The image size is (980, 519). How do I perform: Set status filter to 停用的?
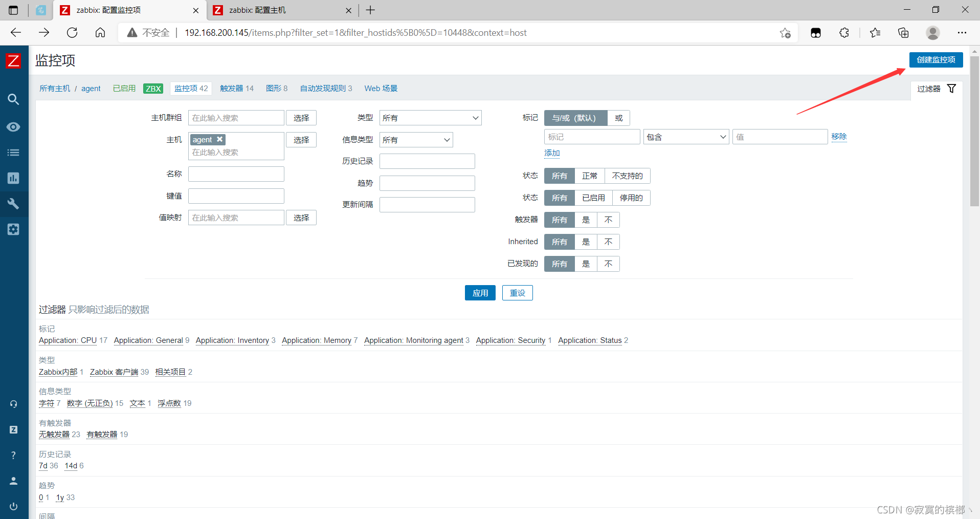click(x=631, y=198)
